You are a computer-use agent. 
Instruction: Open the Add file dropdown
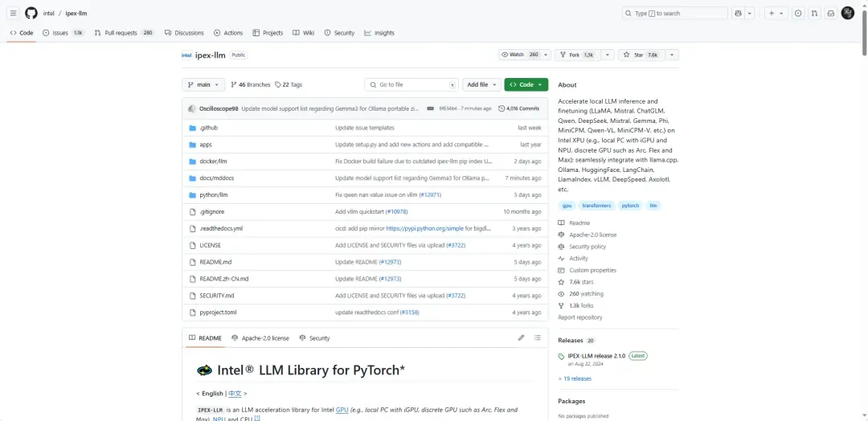pyautogui.click(x=481, y=84)
